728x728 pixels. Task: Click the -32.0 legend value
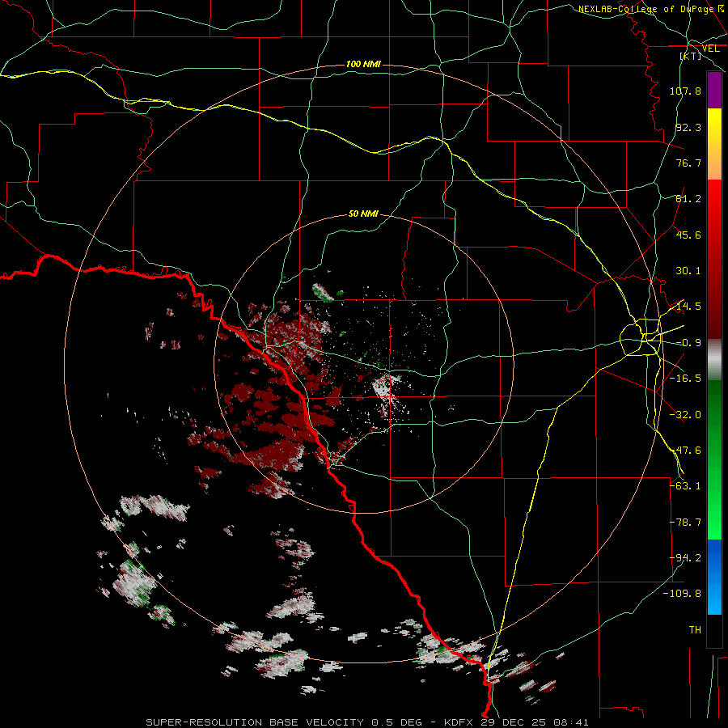(685, 415)
